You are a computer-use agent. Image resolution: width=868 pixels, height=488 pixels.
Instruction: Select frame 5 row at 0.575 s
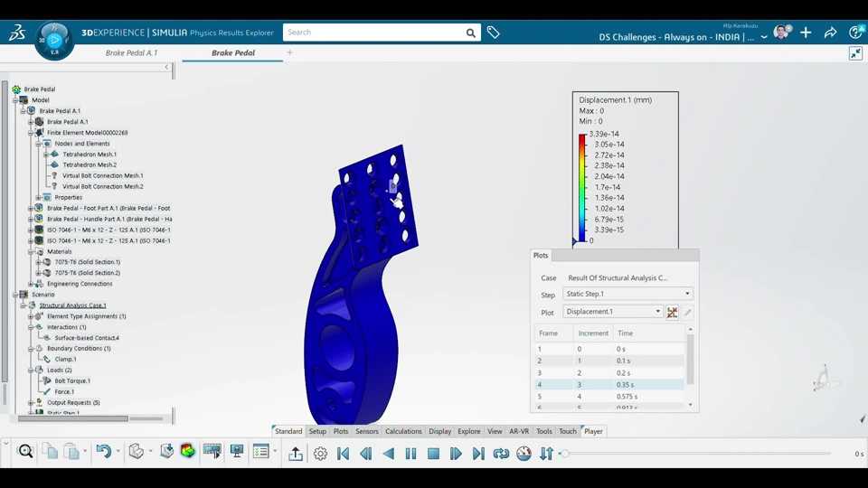click(x=609, y=397)
